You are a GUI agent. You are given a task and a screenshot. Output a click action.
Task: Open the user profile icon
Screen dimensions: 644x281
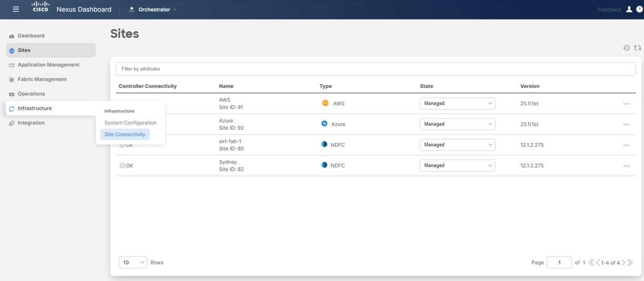point(629,9)
